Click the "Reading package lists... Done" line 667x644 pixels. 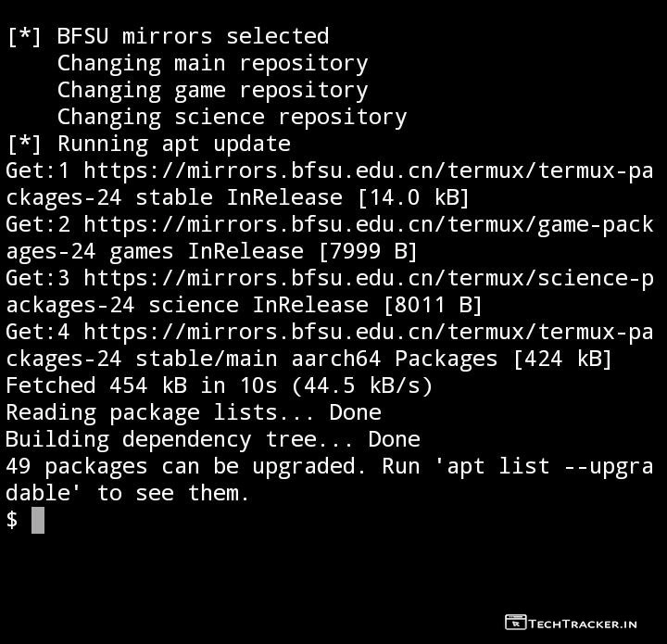pyautogui.click(x=193, y=412)
